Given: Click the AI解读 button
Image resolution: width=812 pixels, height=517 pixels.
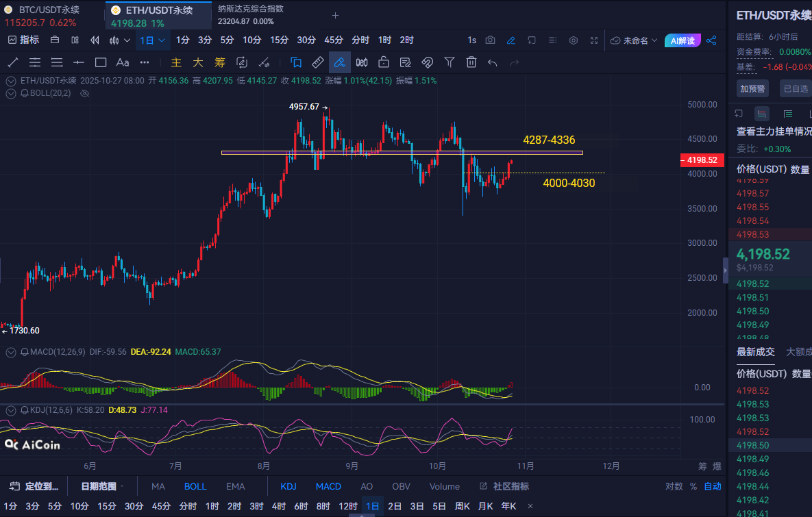Looking at the screenshot, I should [682, 40].
